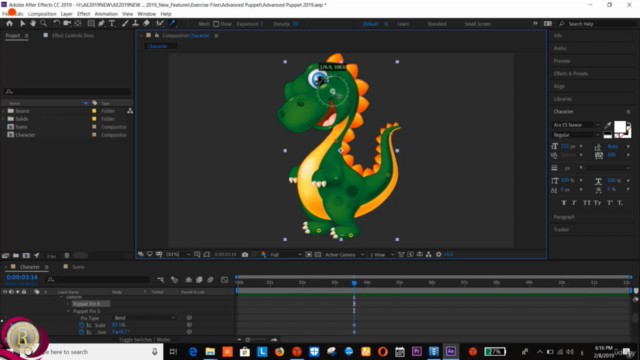
Task: Select the Zoom magnifier tool
Action: click(x=43, y=24)
